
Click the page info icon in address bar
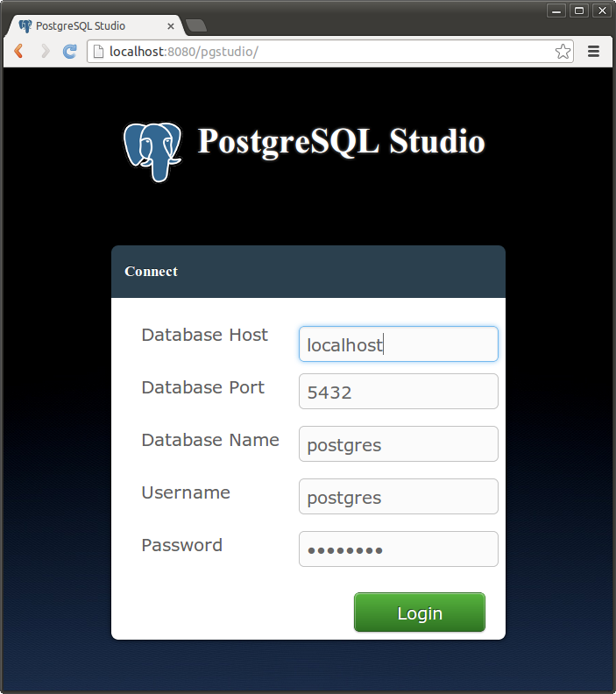(x=98, y=52)
